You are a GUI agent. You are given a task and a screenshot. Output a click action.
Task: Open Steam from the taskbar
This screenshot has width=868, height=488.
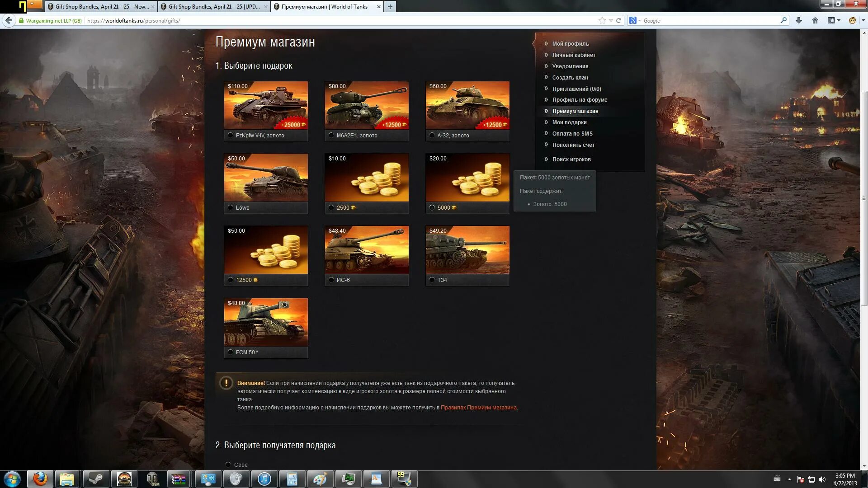point(96,479)
